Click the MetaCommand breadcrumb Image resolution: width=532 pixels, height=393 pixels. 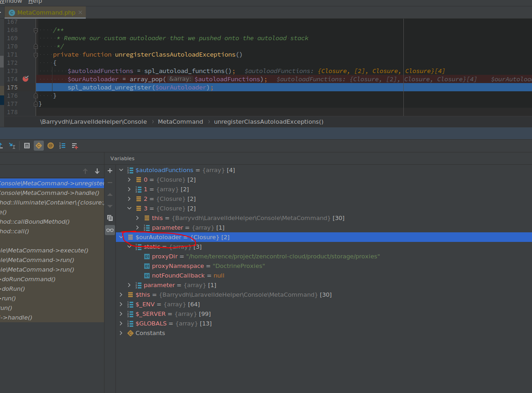(180, 122)
